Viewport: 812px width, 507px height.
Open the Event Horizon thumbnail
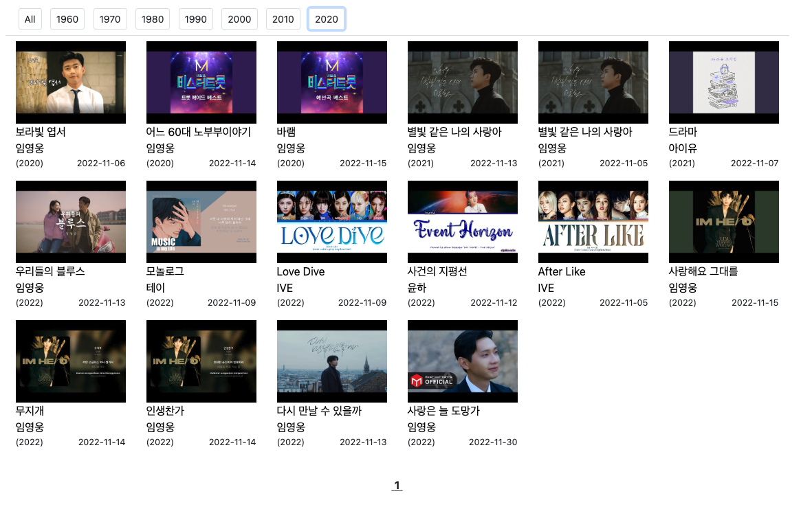(463, 222)
